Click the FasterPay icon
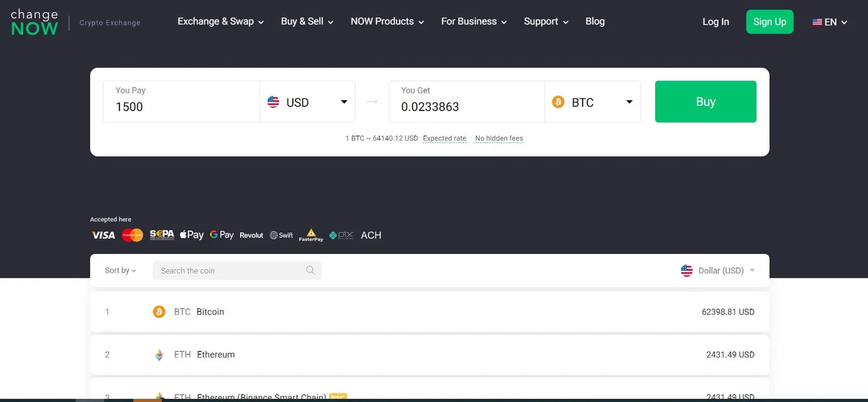The image size is (868, 402). pos(311,235)
